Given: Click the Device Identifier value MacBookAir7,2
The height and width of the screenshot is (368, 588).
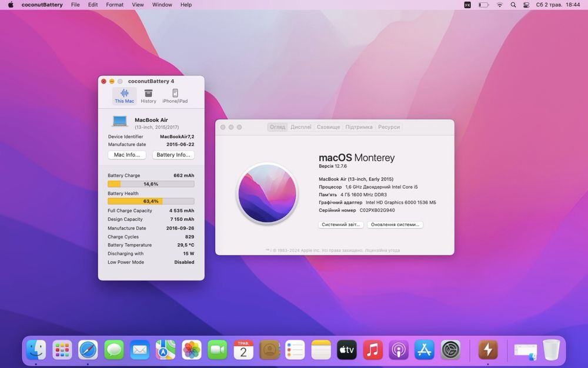Looking at the screenshot, I should tap(177, 137).
